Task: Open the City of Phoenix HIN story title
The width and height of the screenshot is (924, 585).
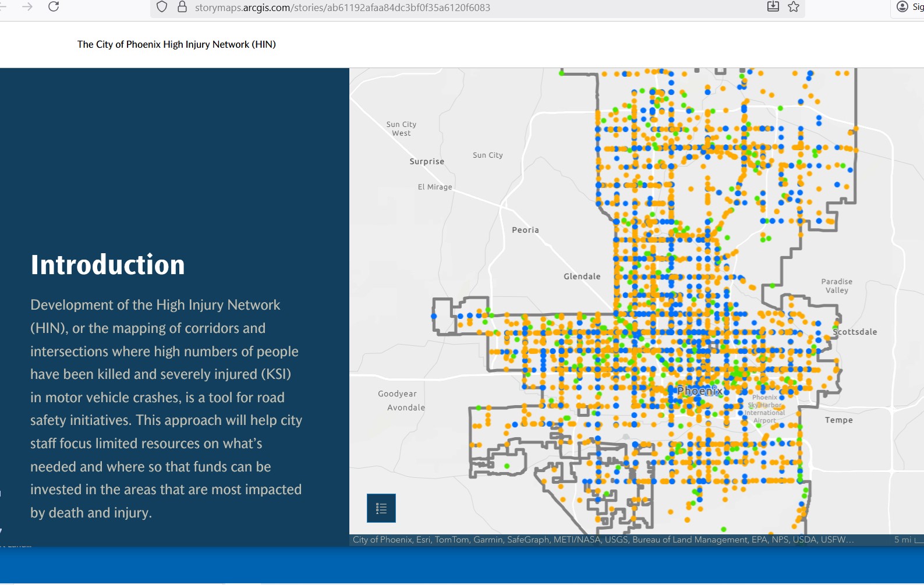Action: (176, 44)
